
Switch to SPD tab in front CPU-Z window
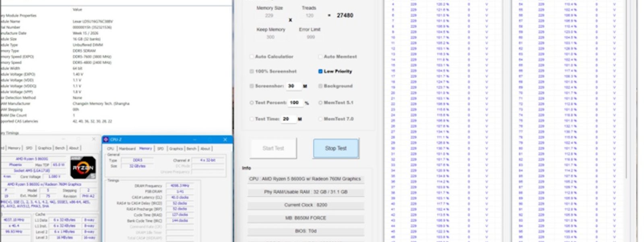coord(160,149)
